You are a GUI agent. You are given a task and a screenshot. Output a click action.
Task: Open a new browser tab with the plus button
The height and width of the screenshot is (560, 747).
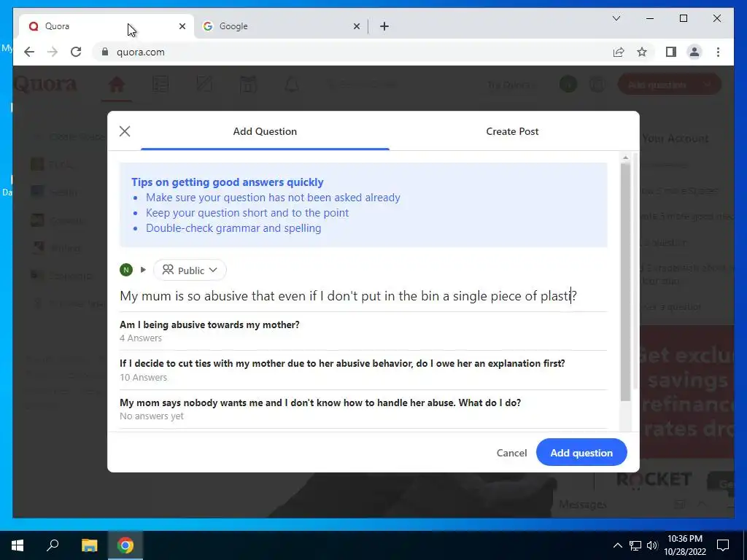pos(384,26)
